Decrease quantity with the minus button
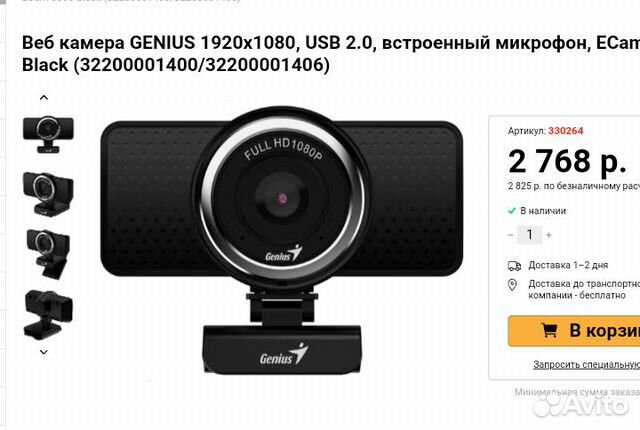 tap(511, 235)
